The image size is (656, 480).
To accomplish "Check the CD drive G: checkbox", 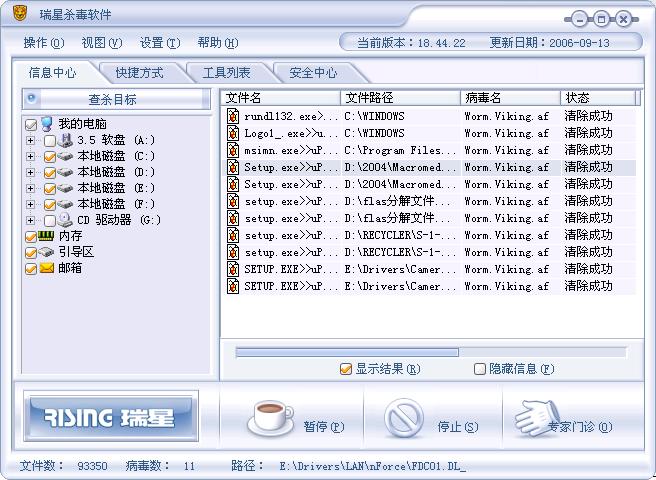I will (49, 221).
